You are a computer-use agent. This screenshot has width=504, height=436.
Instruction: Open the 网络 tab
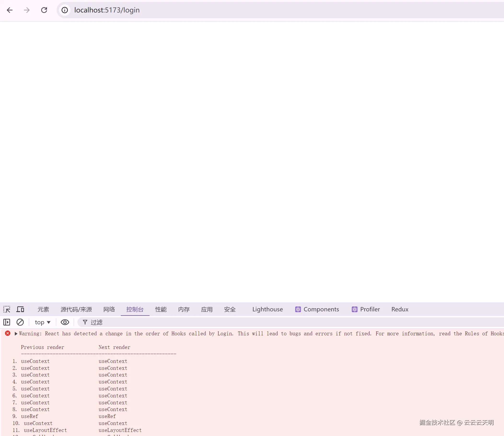pos(109,309)
